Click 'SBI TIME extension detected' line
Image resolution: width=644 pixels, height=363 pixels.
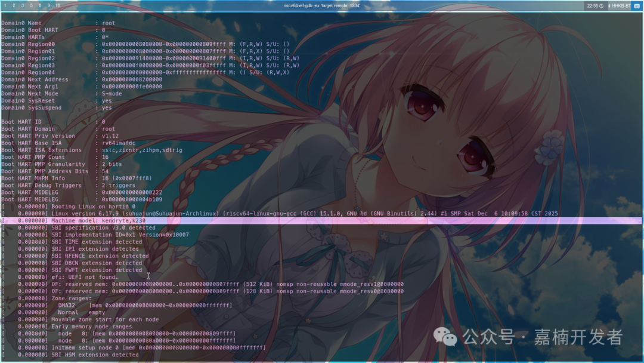[72, 242]
